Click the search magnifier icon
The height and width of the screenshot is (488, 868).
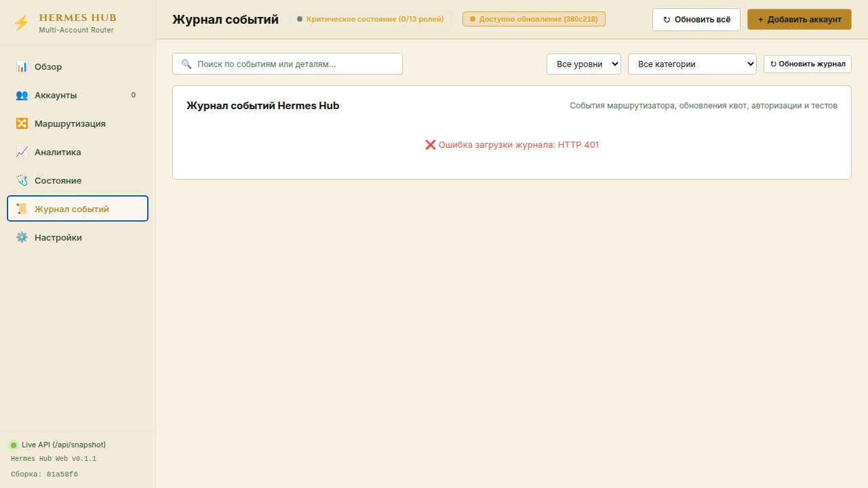tap(186, 64)
